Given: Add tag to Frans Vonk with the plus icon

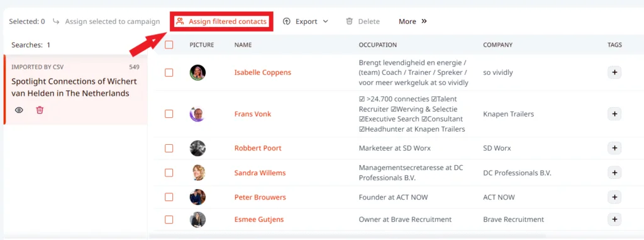Looking at the screenshot, I should tap(614, 113).
